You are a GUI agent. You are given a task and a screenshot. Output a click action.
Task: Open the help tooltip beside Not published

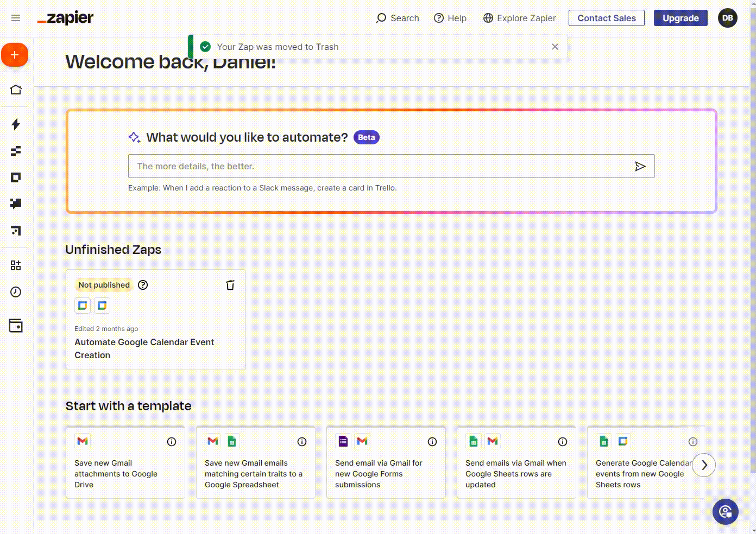[142, 284]
